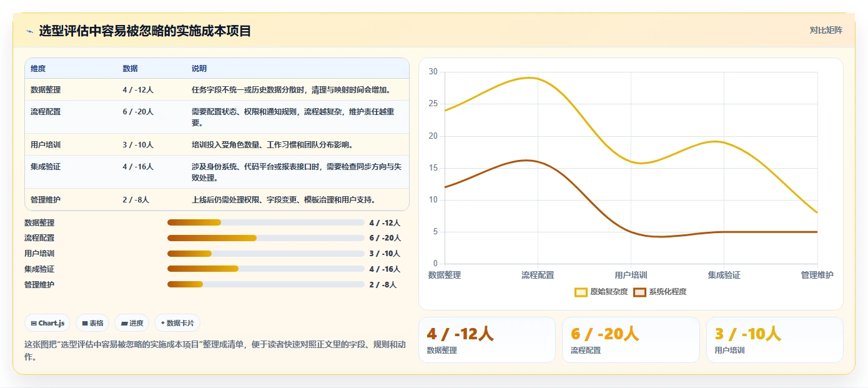Click the 15 tick on the chart y-axis
The width and height of the screenshot is (868, 388).
click(433, 168)
